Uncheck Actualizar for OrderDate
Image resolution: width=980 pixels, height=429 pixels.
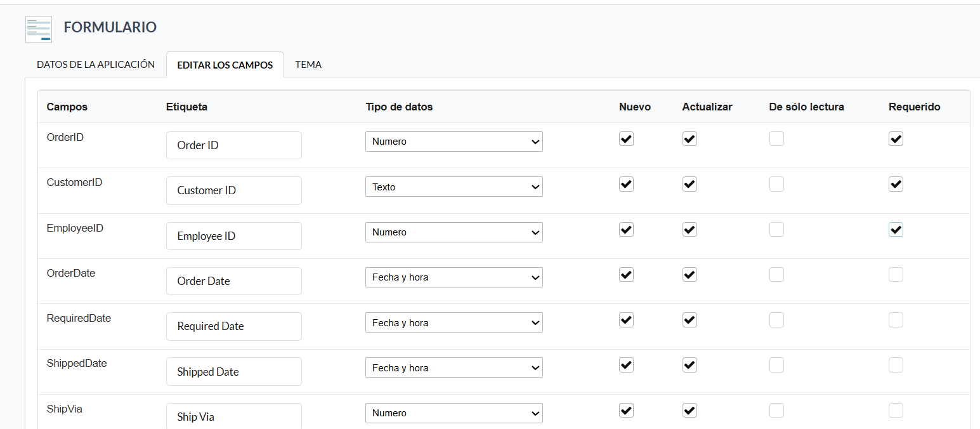tap(689, 274)
